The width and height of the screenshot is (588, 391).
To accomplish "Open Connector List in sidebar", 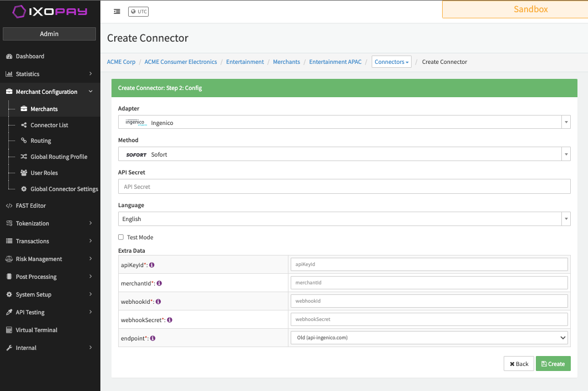I will click(49, 125).
